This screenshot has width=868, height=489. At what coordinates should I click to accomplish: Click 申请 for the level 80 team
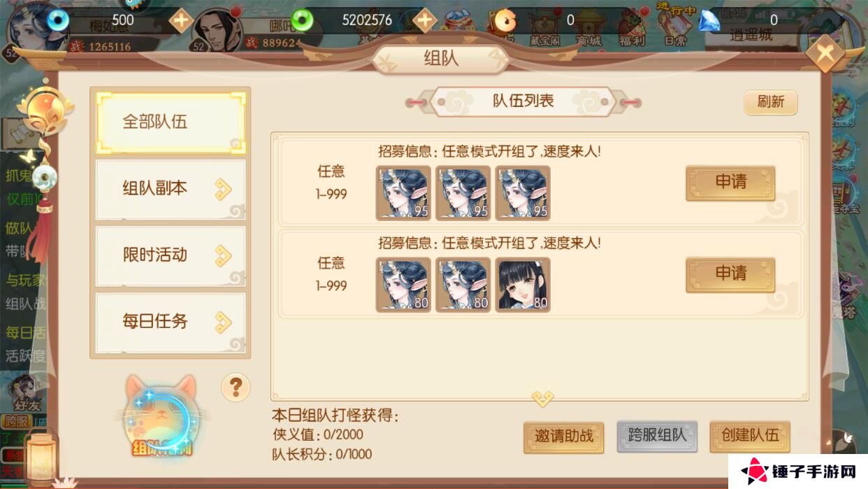[x=730, y=274]
